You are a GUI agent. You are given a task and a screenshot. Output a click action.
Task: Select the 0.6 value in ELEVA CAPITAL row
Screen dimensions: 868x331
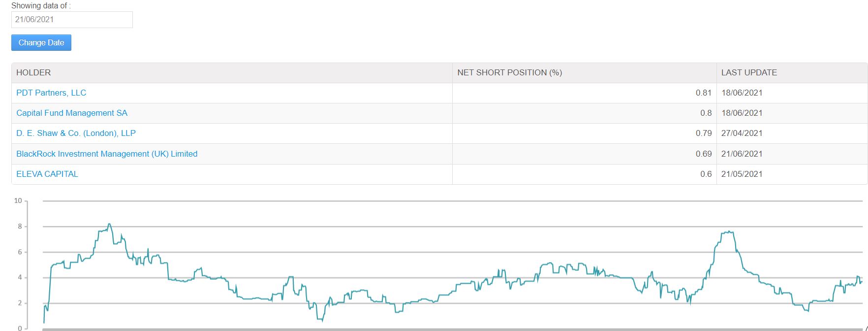point(706,174)
